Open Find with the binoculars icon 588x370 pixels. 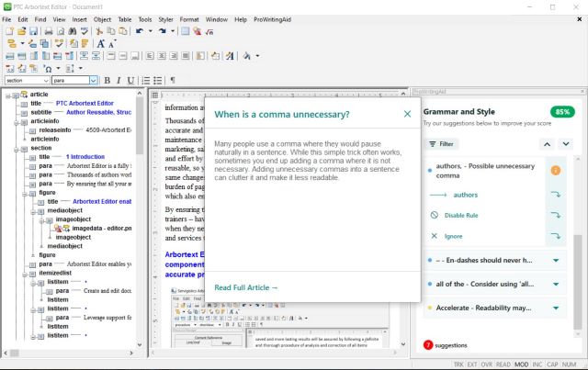click(x=73, y=31)
